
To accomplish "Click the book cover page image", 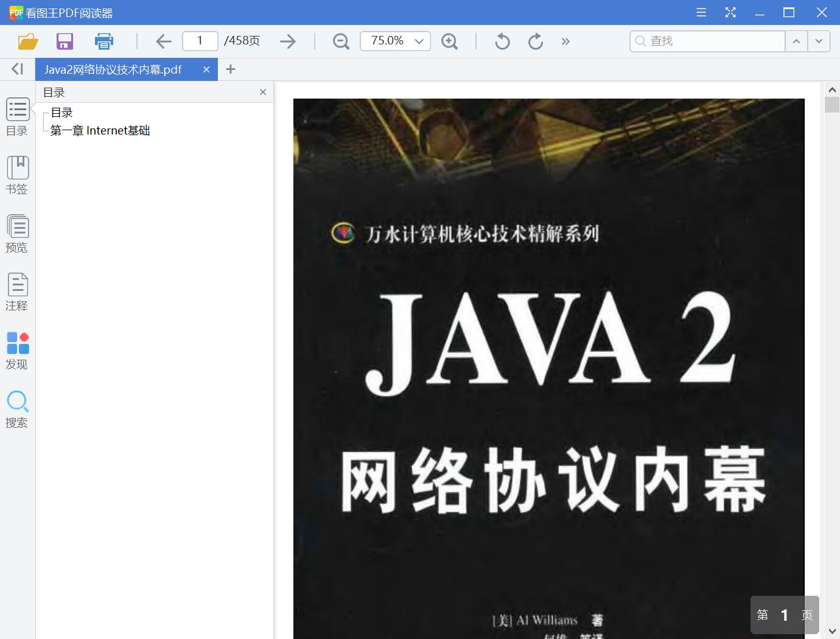I will pos(549,369).
